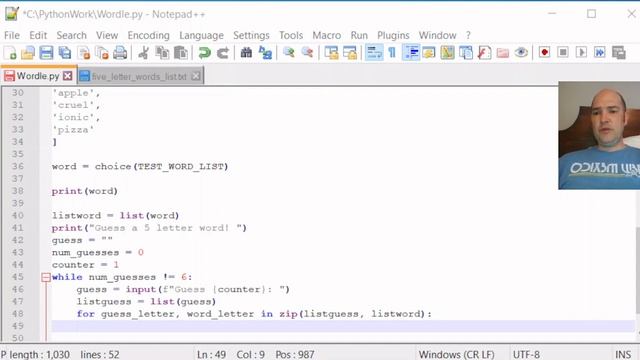Click the 'Windows (CR LF)' status bar entry
Viewport: 640px width, 360px height.
(x=456, y=354)
